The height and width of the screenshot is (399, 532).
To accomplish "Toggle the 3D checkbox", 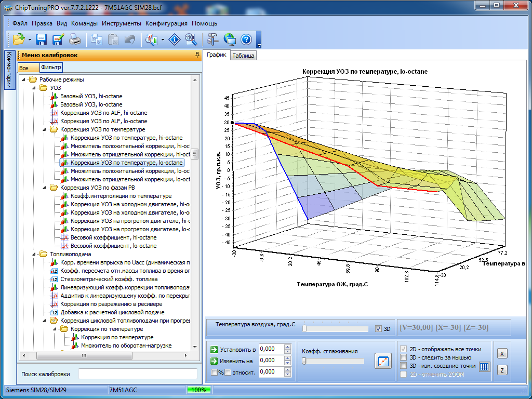I will coord(378,329).
